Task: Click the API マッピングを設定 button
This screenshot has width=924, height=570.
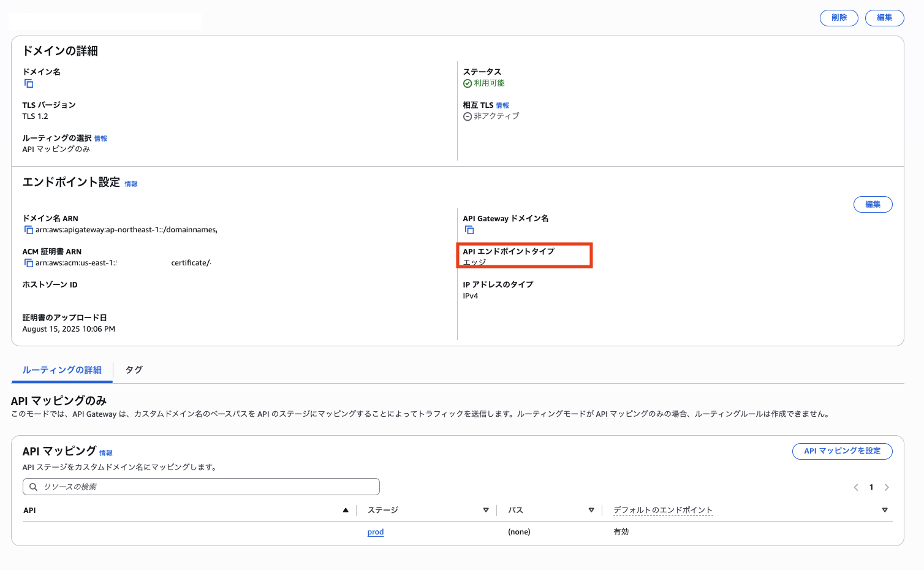Action: (843, 451)
